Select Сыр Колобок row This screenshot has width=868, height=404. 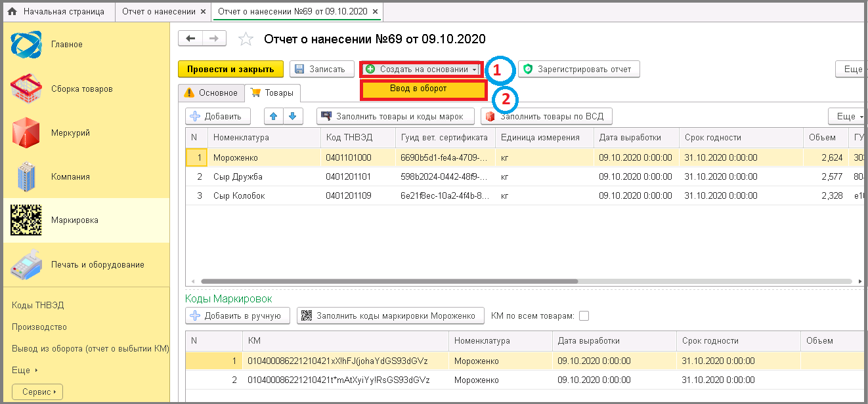pyautogui.click(x=524, y=195)
